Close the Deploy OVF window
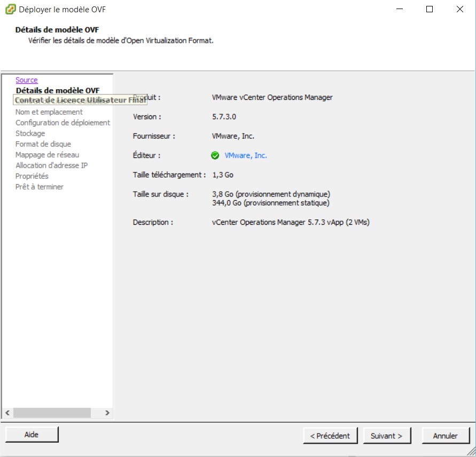 coord(459,9)
